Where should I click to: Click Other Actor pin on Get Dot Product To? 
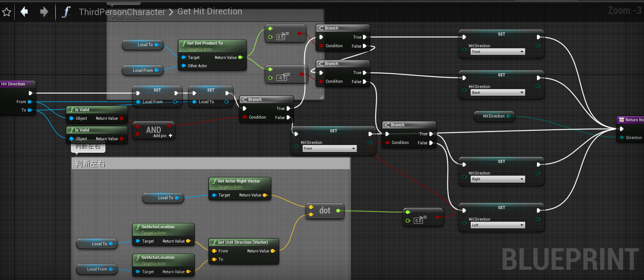[184, 66]
